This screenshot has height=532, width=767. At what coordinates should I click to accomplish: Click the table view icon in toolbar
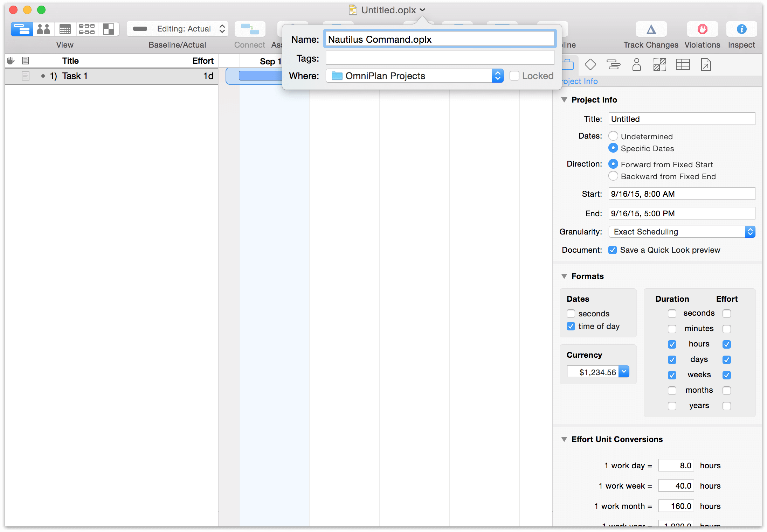(683, 65)
